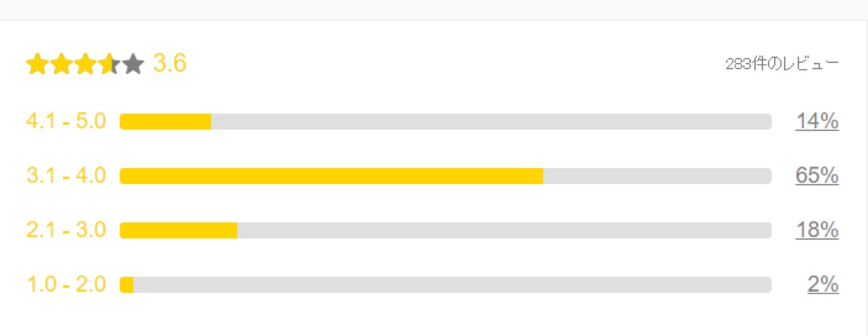Click the 1.0 - 2.0 yellow bar fill
The width and height of the screenshot is (868, 336).
pos(127,285)
